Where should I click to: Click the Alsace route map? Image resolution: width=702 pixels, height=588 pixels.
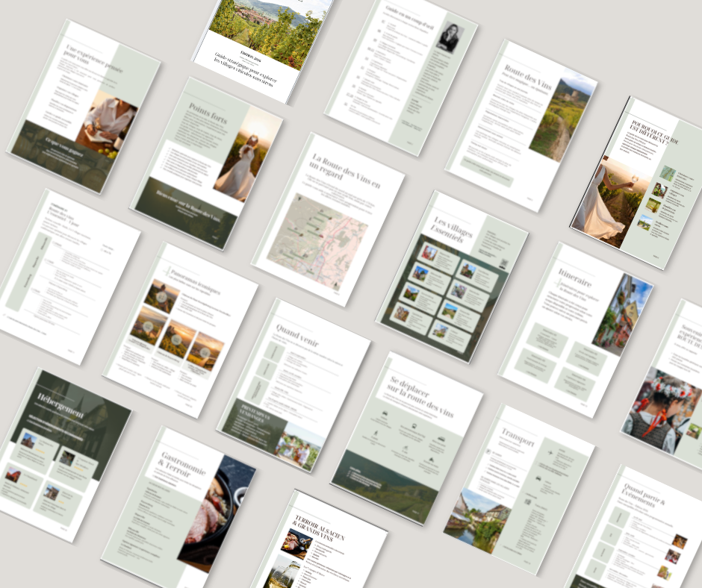(x=318, y=240)
